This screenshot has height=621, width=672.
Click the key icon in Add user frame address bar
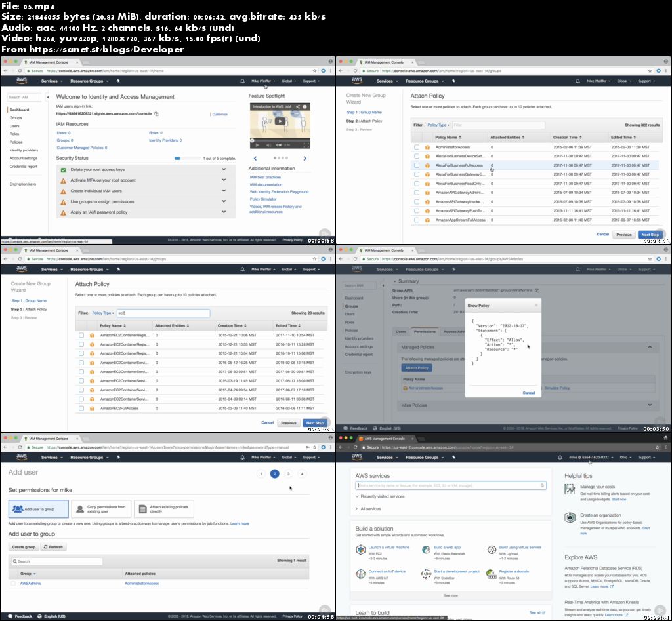pyautogui.click(x=307, y=447)
